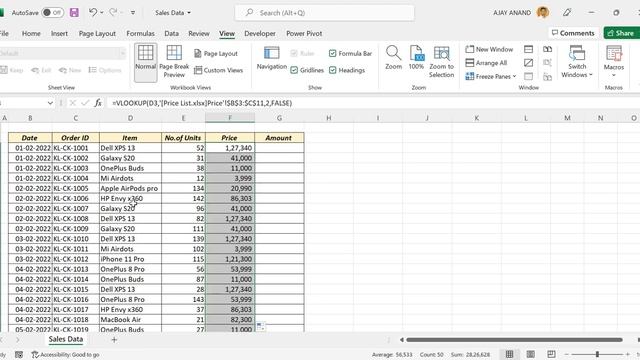
Task: Click the Save icon in title bar
Action: pyautogui.click(x=74, y=13)
